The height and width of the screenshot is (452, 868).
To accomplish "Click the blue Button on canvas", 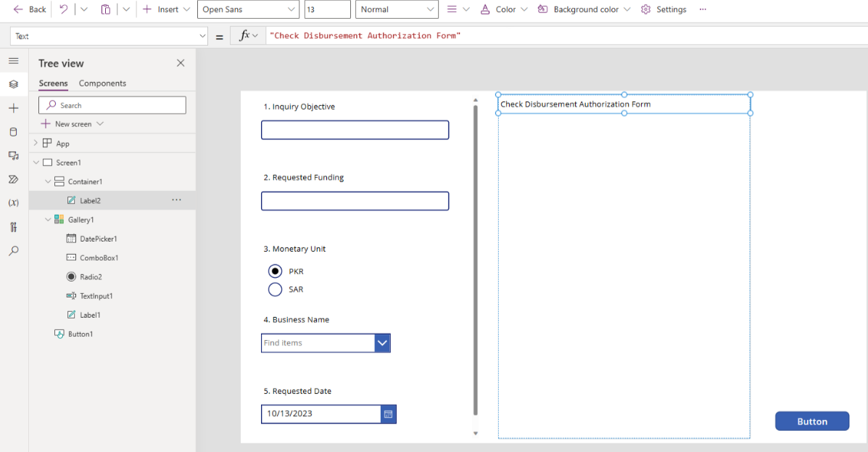I will (x=812, y=421).
